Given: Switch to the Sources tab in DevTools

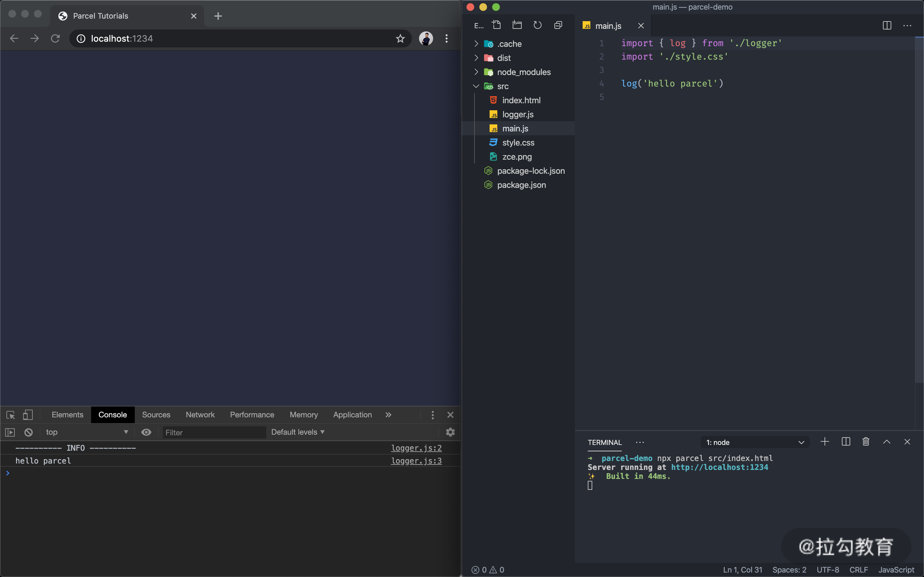Looking at the screenshot, I should (156, 415).
